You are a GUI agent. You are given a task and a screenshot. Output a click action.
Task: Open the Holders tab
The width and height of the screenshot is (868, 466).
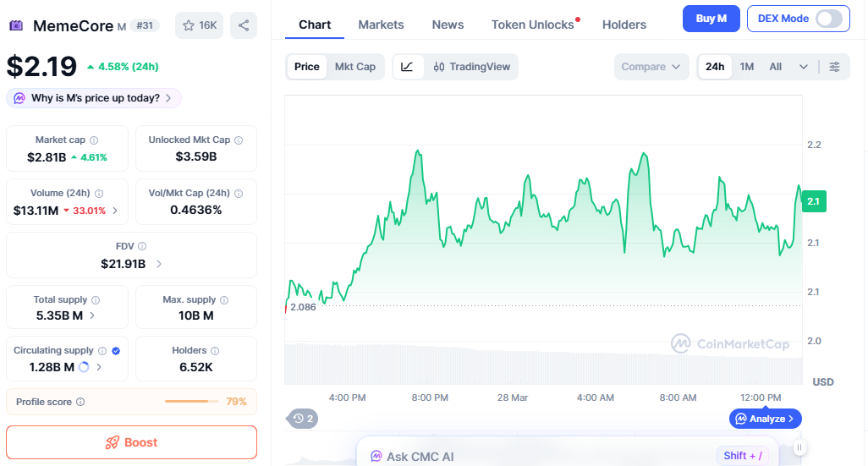coord(624,25)
